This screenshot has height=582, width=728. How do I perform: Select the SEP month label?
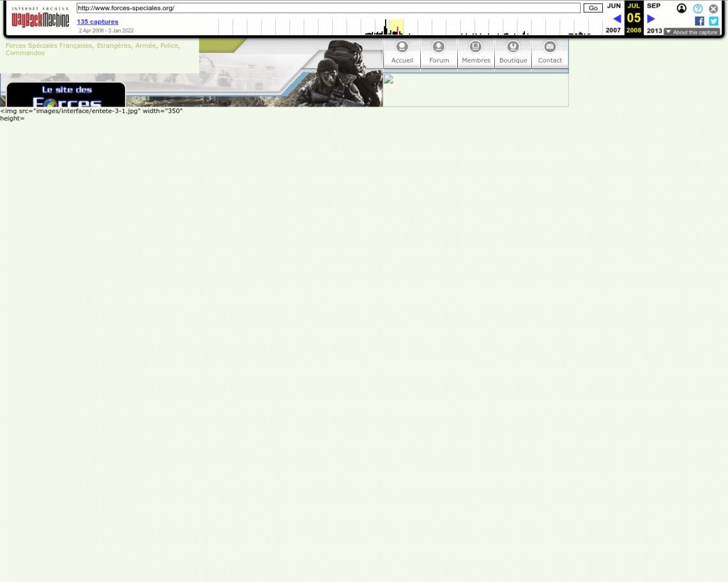[654, 6]
